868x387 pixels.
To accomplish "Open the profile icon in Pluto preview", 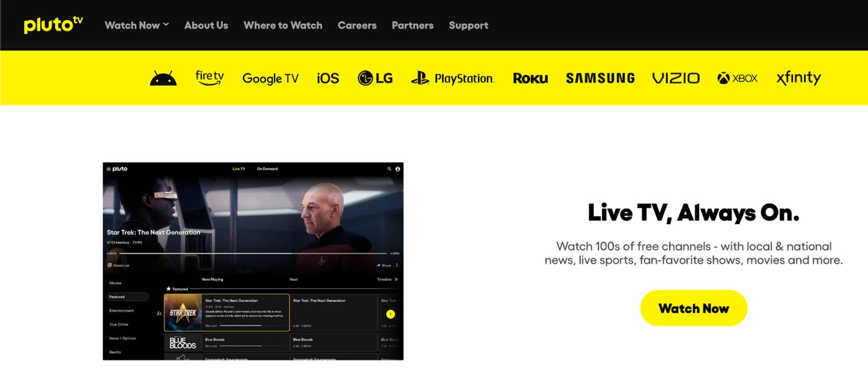I will (398, 169).
